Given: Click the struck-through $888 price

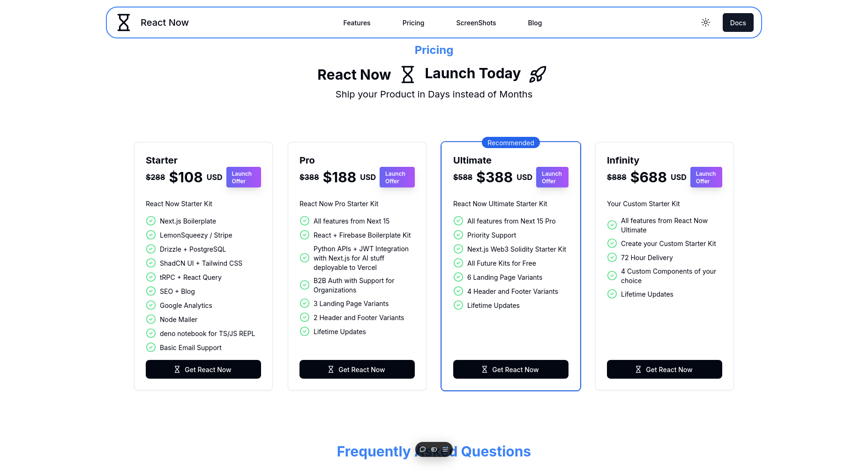Looking at the screenshot, I should [x=616, y=177].
